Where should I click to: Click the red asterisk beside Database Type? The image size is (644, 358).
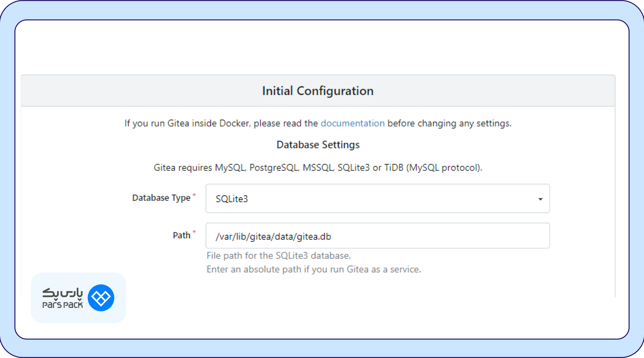click(x=194, y=195)
